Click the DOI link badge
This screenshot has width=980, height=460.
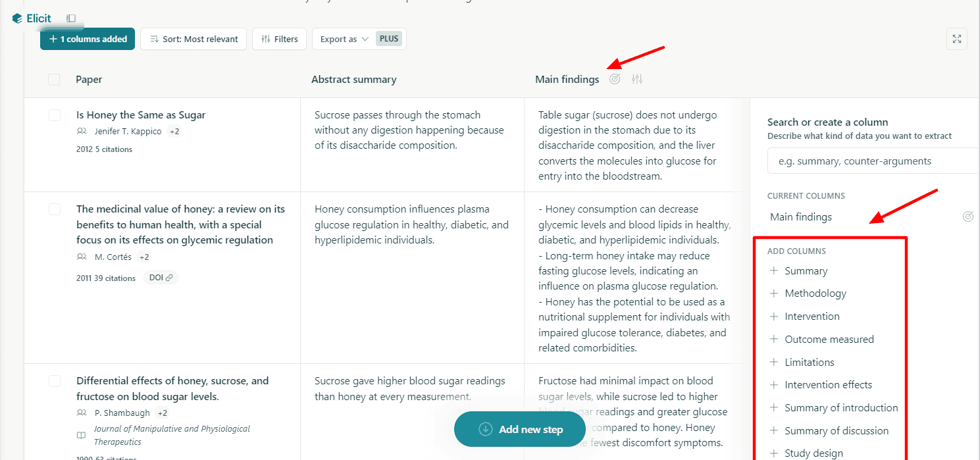click(161, 278)
